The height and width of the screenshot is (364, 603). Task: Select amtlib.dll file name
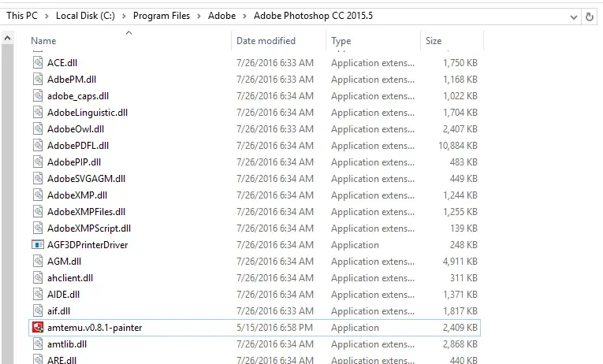tap(67, 344)
